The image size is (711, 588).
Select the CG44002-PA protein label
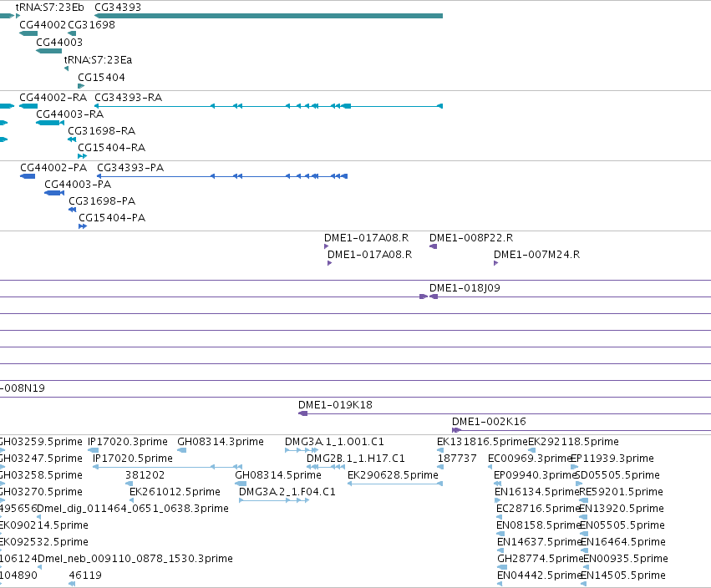click(x=53, y=168)
